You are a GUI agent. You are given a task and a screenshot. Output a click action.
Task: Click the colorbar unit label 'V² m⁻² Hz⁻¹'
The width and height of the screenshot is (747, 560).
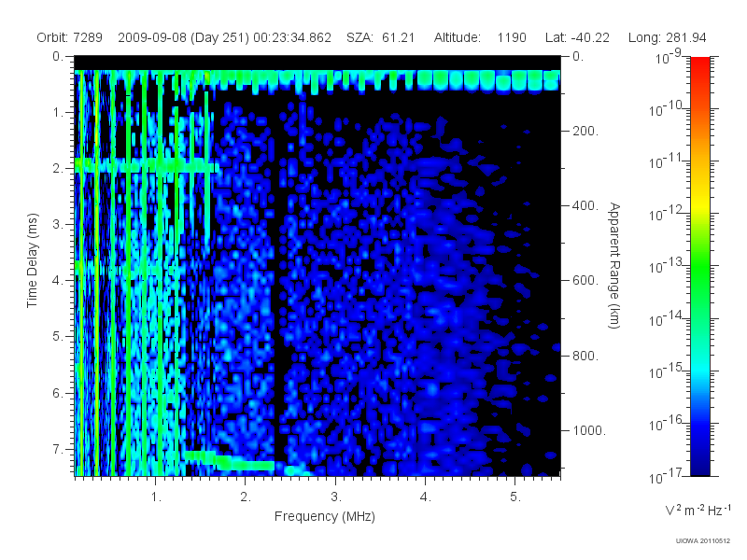click(698, 510)
